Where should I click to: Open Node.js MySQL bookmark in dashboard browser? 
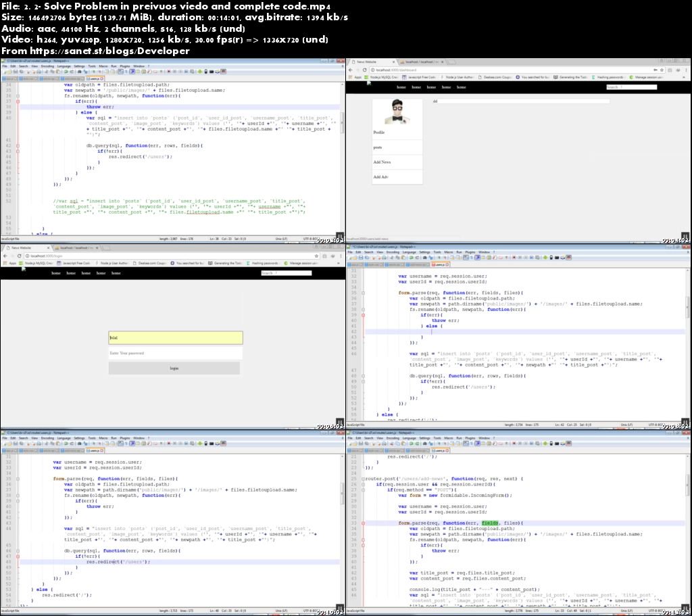381,77
